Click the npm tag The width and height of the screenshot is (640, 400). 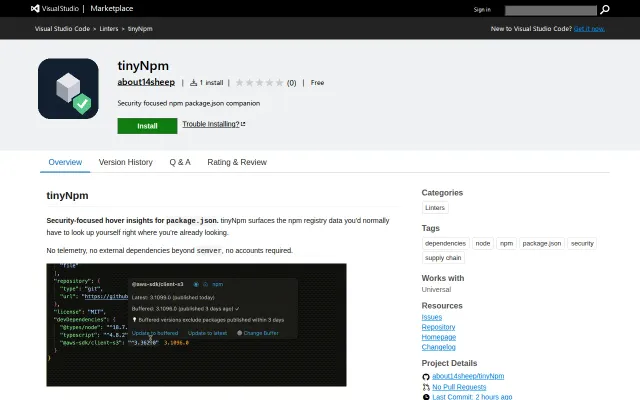point(506,243)
